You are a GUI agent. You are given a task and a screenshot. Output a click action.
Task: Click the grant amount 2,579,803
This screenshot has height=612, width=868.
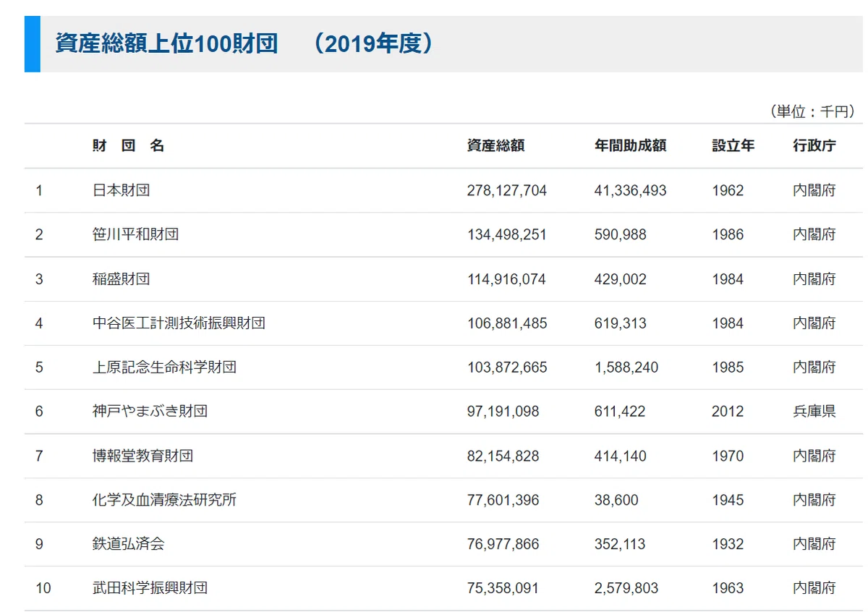point(626,588)
